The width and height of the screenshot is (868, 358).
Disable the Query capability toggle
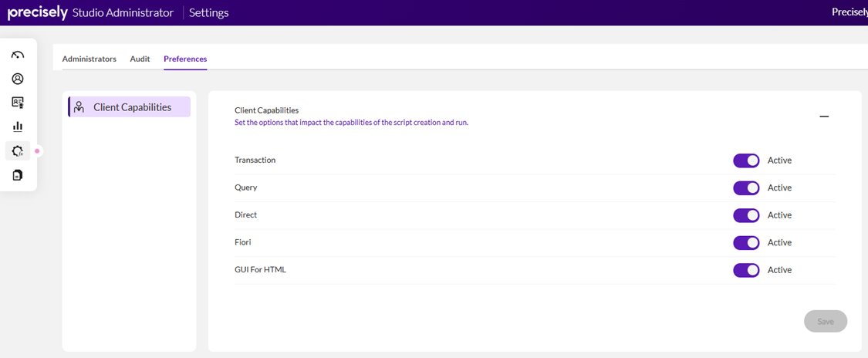pyautogui.click(x=746, y=188)
